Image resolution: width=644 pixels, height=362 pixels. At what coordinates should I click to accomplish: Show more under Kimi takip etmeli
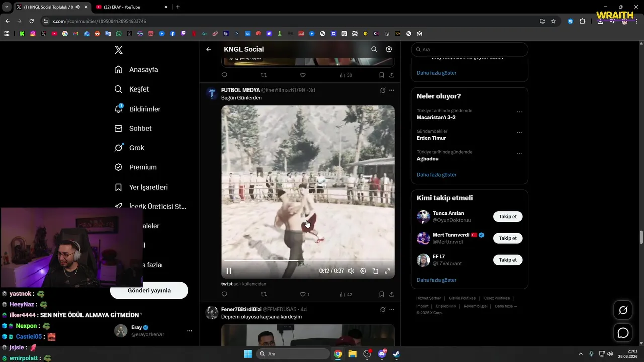tap(436, 280)
